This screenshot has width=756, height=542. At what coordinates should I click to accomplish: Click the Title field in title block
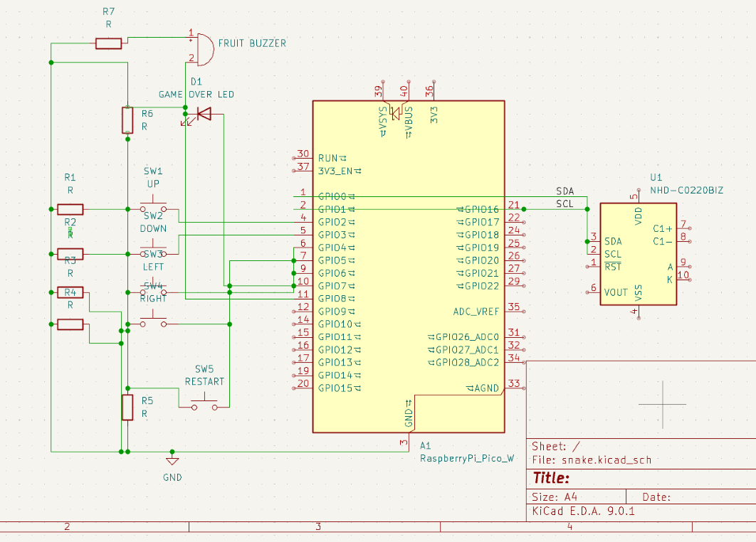click(551, 478)
